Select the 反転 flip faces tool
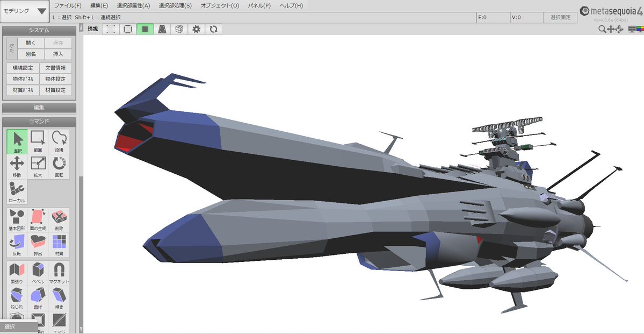This screenshot has width=644, height=334. click(x=17, y=245)
